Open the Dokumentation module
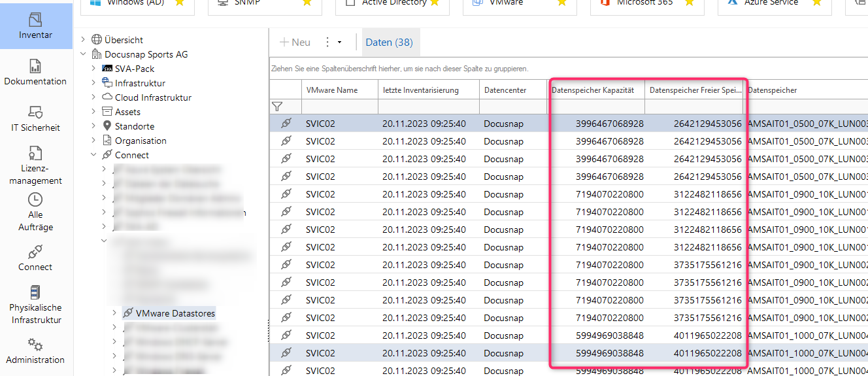 pyautogui.click(x=35, y=73)
